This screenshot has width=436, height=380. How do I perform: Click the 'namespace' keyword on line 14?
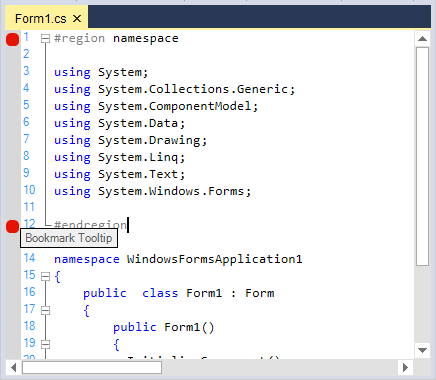(x=87, y=259)
